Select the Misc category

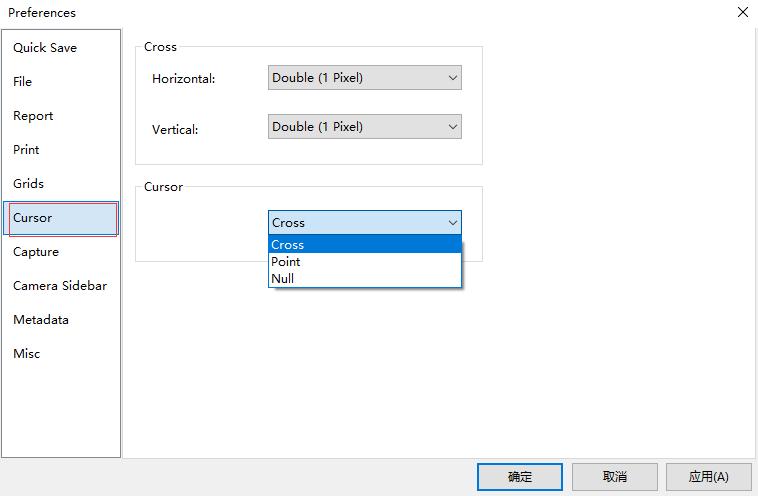[27, 354]
